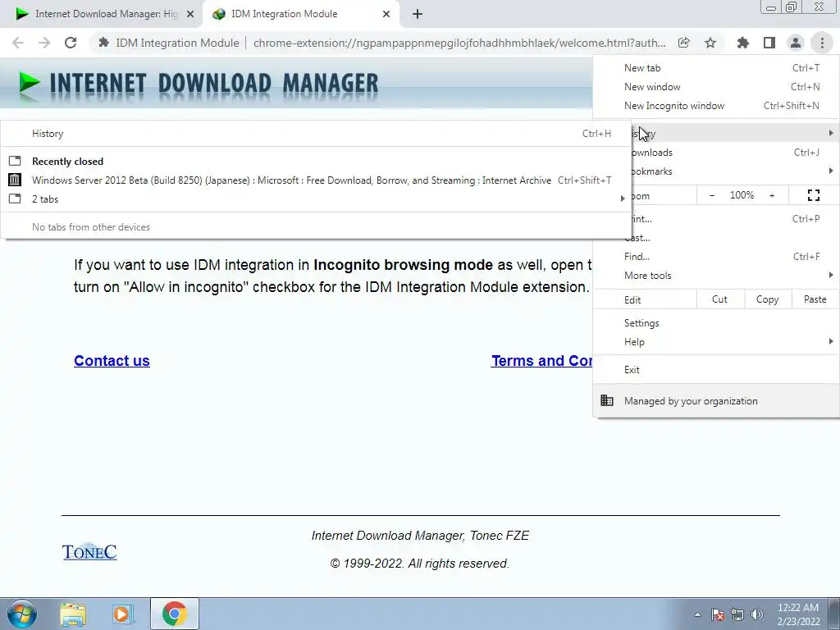Select the IDM Integration Module tab
This screenshot has height=630, width=840.
301,15
